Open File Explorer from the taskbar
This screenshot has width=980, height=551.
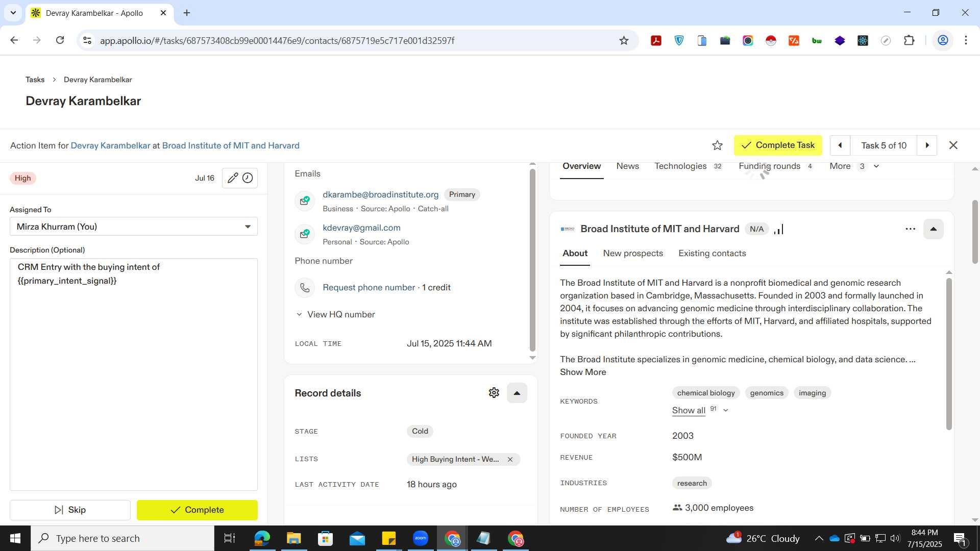(x=293, y=538)
